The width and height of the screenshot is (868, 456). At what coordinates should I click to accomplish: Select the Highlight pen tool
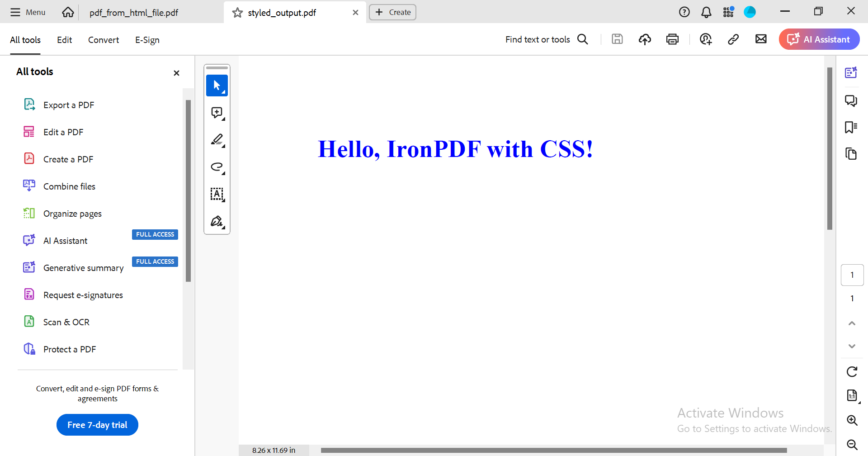[x=217, y=140]
